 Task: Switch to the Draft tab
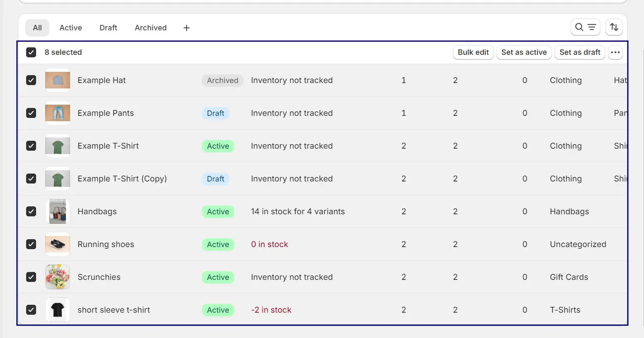(x=108, y=28)
